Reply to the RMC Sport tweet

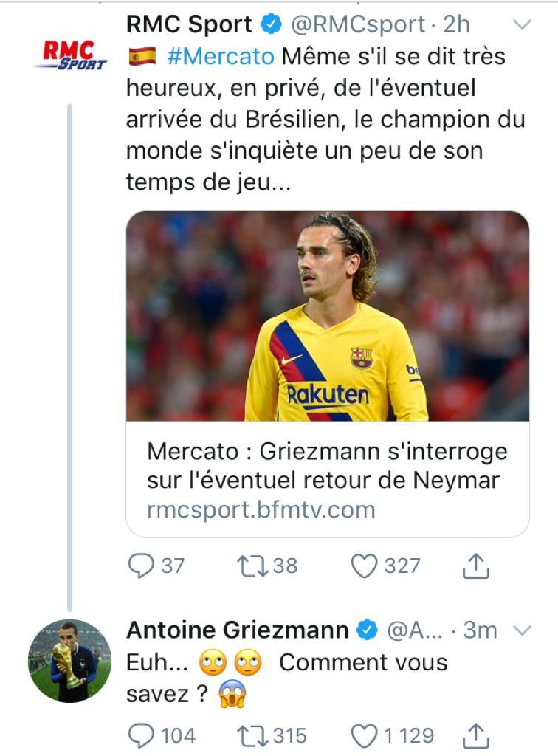[x=141, y=566]
